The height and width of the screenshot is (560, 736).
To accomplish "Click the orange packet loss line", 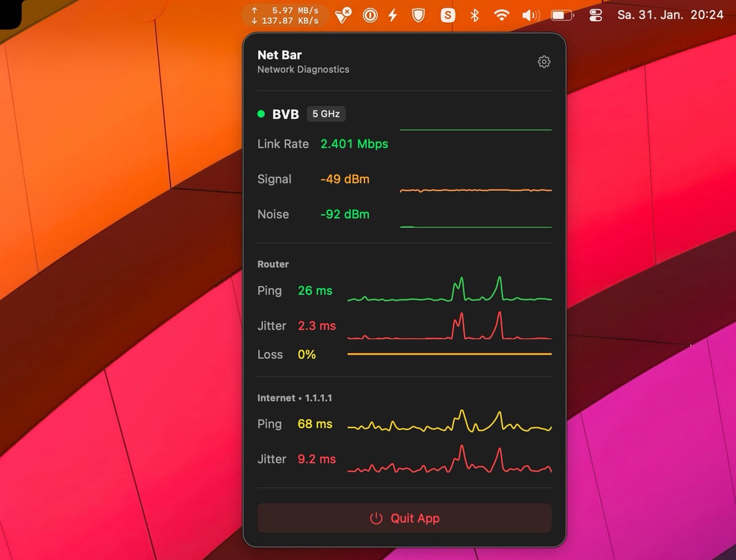I will [x=449, y=354].
